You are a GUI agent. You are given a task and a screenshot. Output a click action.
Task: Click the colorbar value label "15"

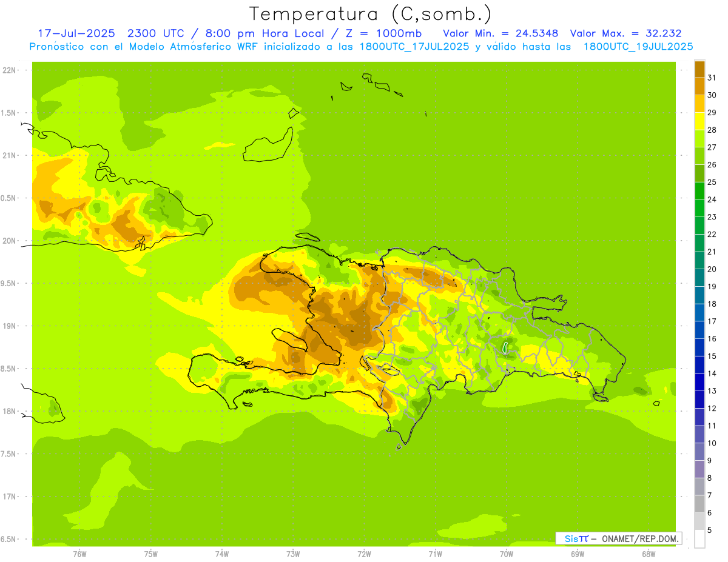[712, 356]
